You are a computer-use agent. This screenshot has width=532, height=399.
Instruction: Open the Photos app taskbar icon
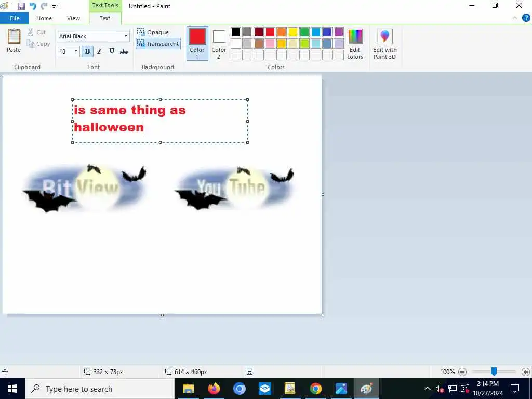341,389
